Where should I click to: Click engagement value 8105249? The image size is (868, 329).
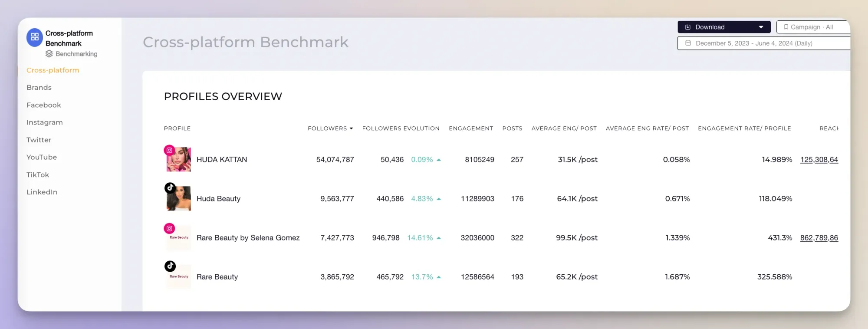point(480,160)
